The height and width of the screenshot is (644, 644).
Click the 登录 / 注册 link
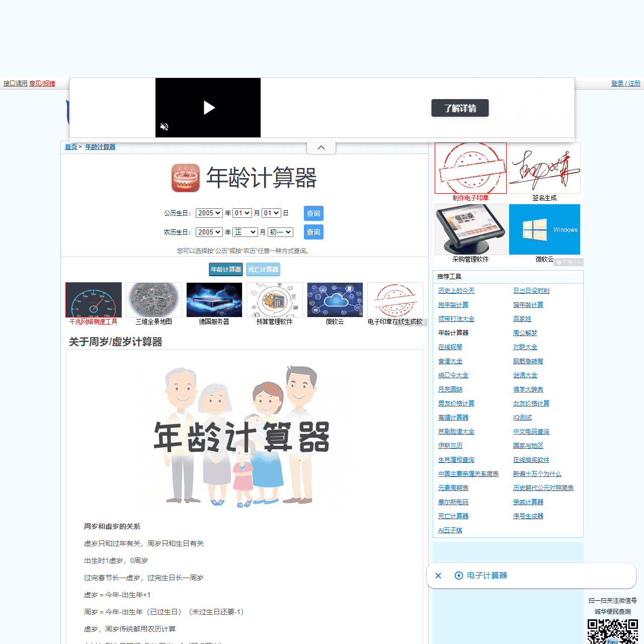[x=625, y=84]
